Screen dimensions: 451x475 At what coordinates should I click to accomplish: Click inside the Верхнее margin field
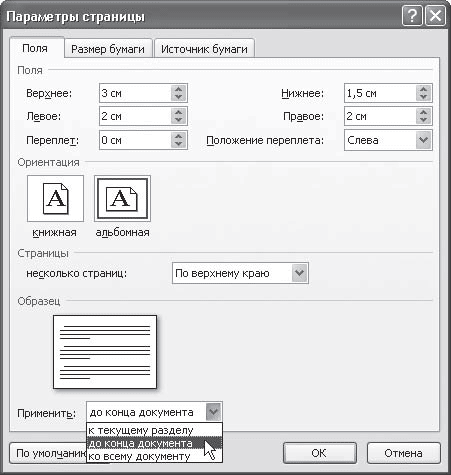(x=135, y=93)
